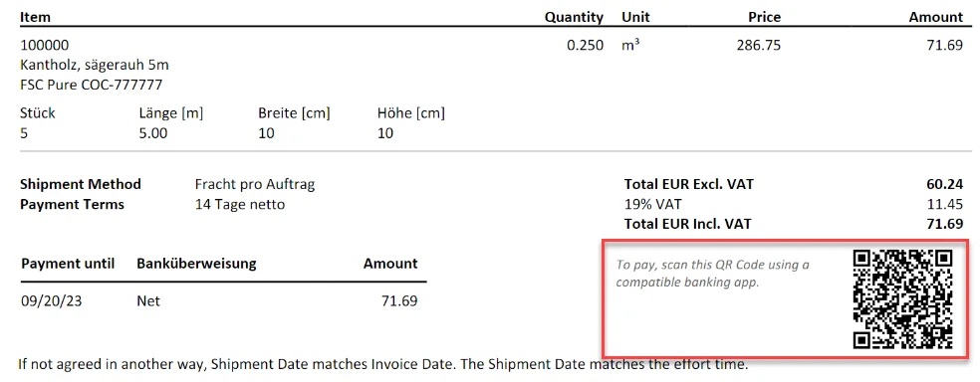Screen dimensions: 980x382
Task: Click the Unit column header
Action: (x=635, y=17)
